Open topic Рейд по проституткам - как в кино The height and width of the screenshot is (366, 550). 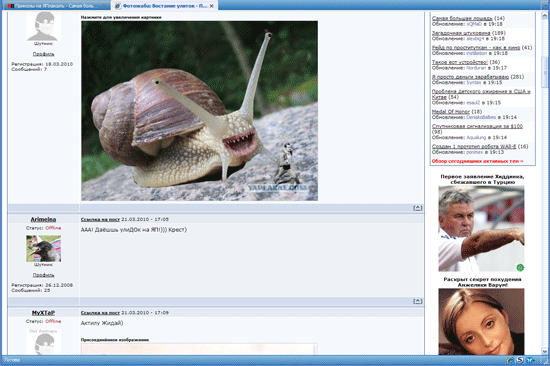coord(476,48)
